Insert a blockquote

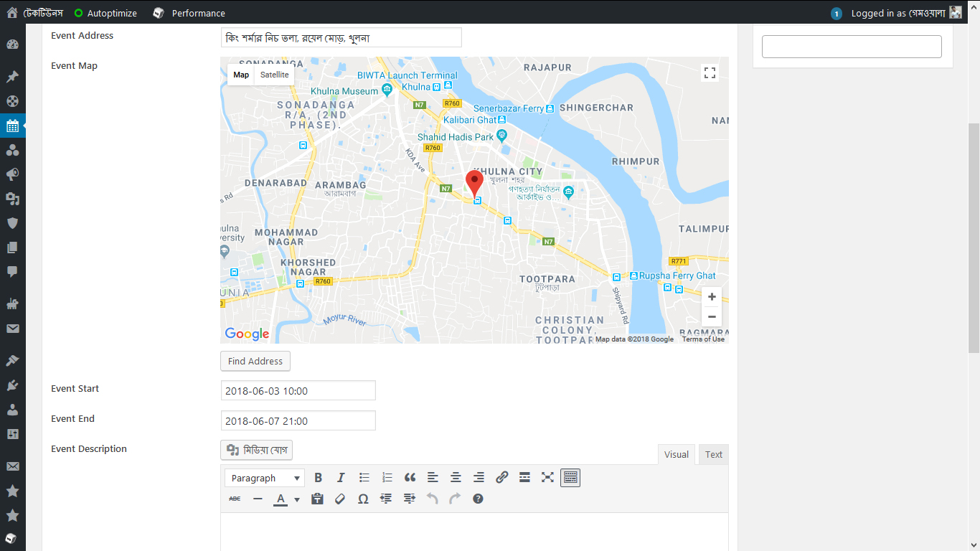[410, 478]
